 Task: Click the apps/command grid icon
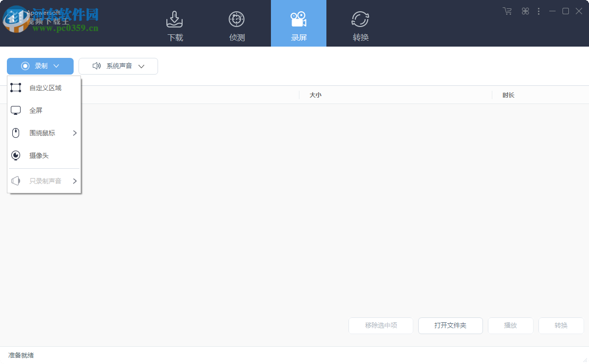click(x=525, y=11)
